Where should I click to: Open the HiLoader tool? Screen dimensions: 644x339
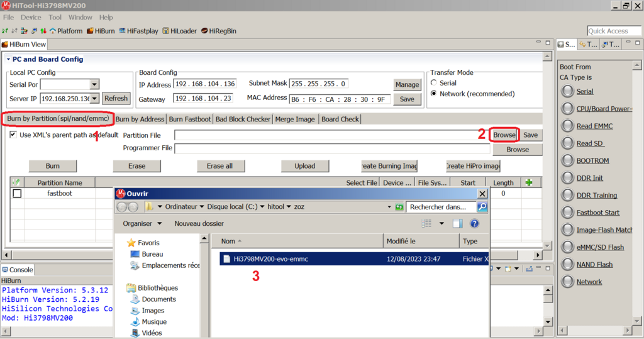tap(179, 31)
